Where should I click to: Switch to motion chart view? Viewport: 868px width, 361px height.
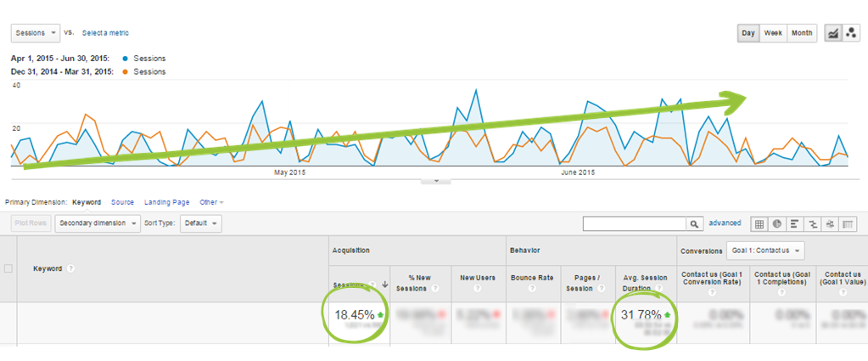(x=849, y=33)
